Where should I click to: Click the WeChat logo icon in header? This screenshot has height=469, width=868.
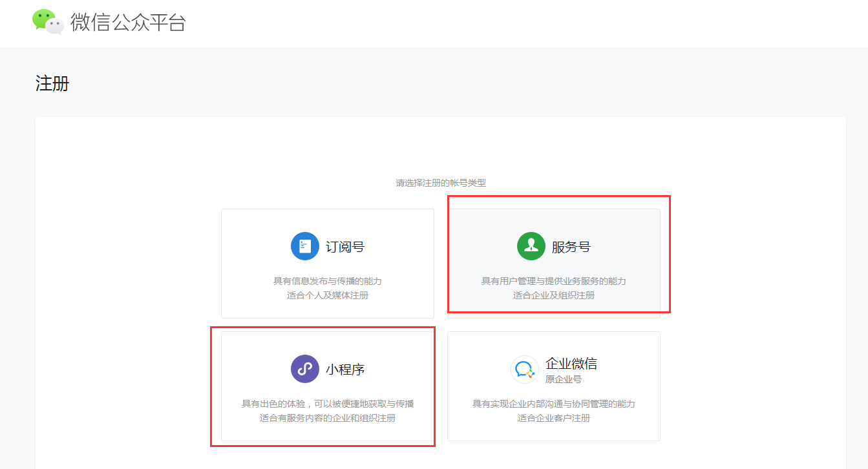point(48,21)
